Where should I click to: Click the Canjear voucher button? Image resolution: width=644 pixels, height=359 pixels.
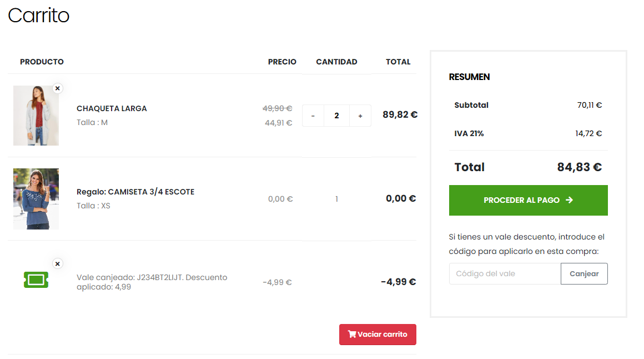584,273
